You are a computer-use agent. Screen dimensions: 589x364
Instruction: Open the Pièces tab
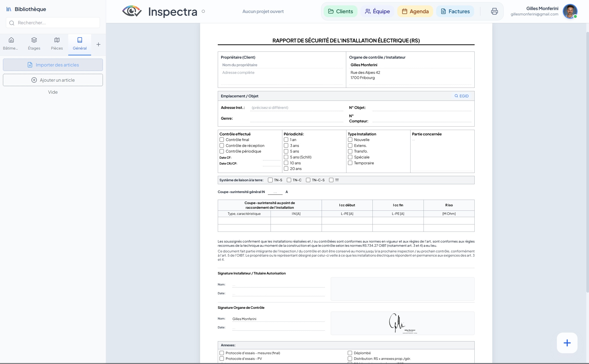click(x=57, y=44)
